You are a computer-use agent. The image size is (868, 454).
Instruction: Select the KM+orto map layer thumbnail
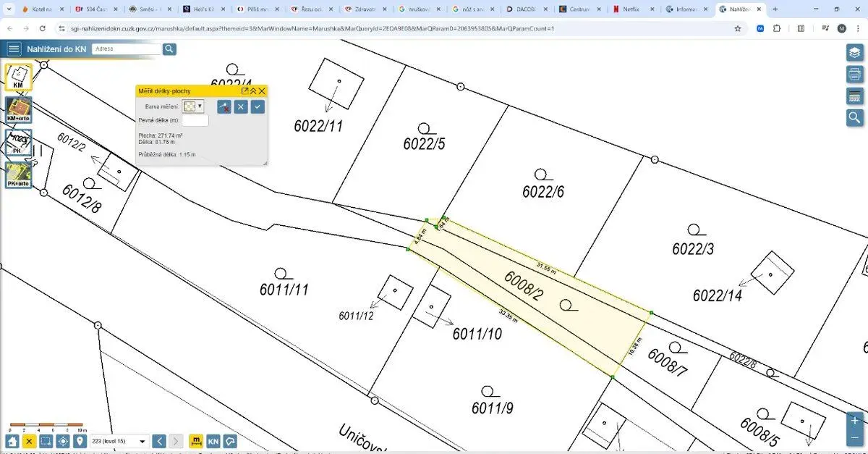pyautogui.click(x=18, y=110)
